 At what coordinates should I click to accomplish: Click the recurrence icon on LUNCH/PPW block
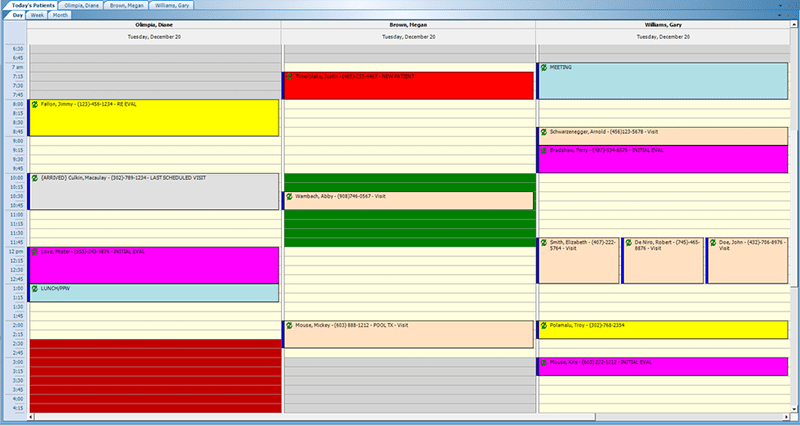(x=35, y=289)
